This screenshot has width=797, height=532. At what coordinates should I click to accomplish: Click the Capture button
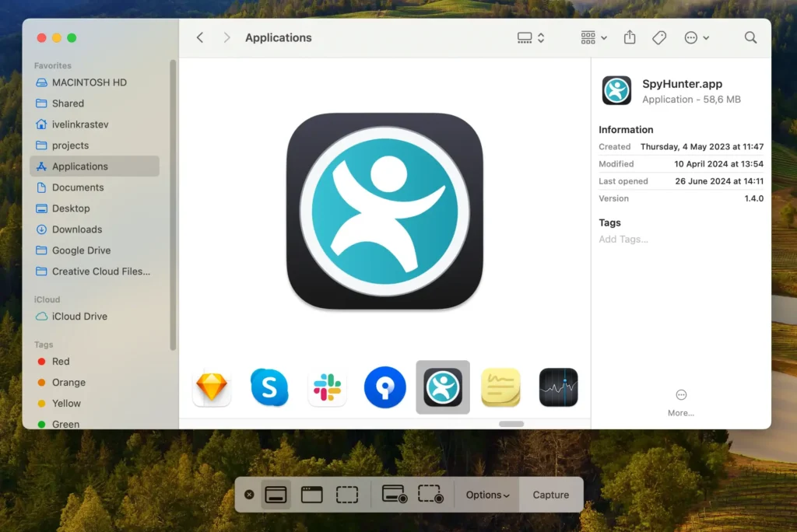pos(551,495)
